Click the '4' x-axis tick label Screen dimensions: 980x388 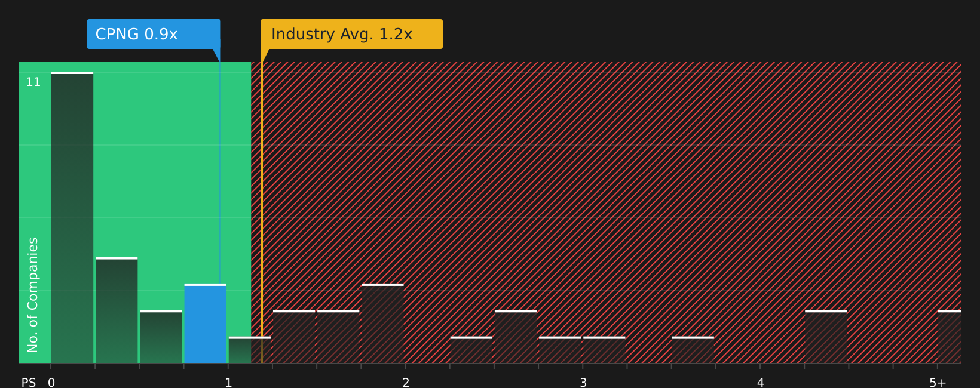pos(761,383)
